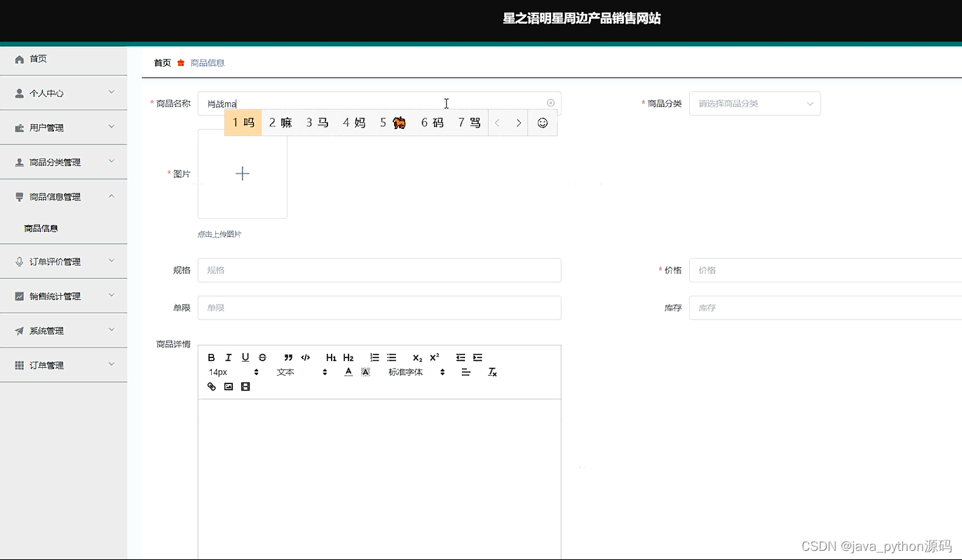The width and height of the screenshot is (962, 560).
Task: Toggle strikethrough formatting in editor
Action: 262,357
